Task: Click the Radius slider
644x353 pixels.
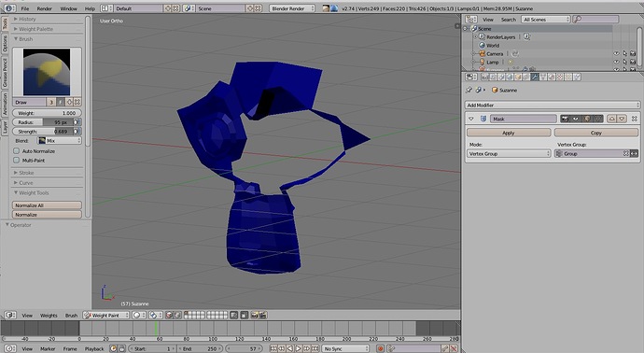Action: point(43,122)
